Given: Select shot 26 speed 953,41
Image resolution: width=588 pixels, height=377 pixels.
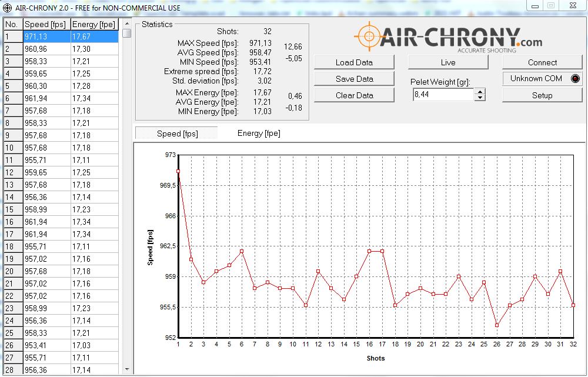Looking at the screenshot, I should 47,345.
